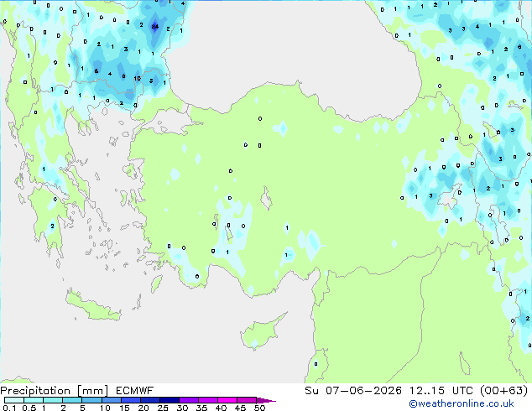The width and height of the screenshot is (532, 411).
Task: Open the weatheronline.co.uk credit link
Action: pos(462,403)
